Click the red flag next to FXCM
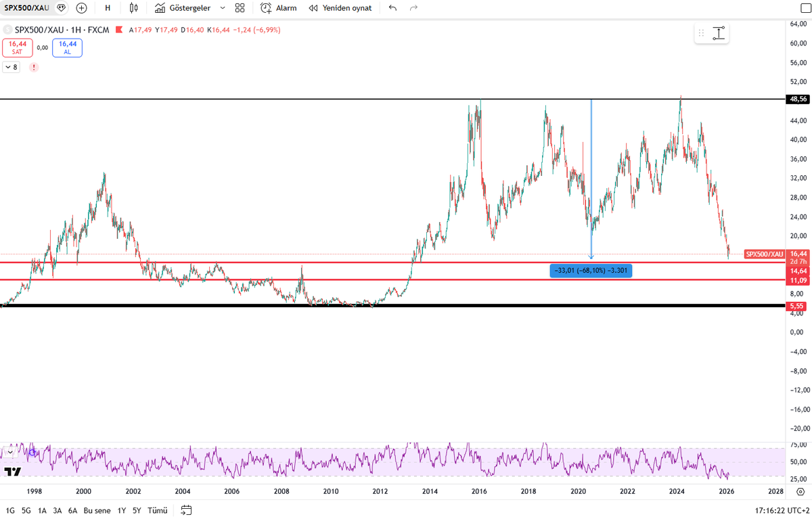 coord(120,30)
